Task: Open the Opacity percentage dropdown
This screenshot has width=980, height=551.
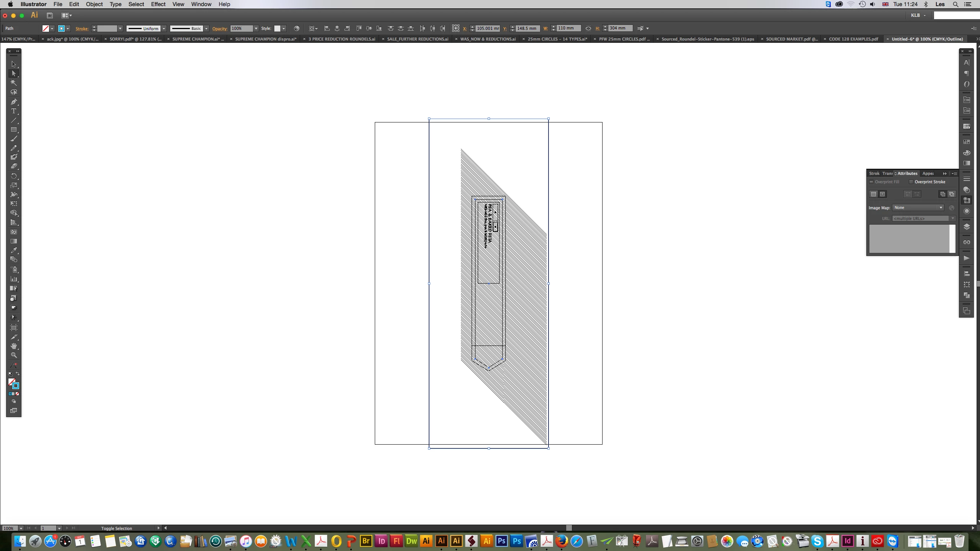Action: tap(256, 29)
